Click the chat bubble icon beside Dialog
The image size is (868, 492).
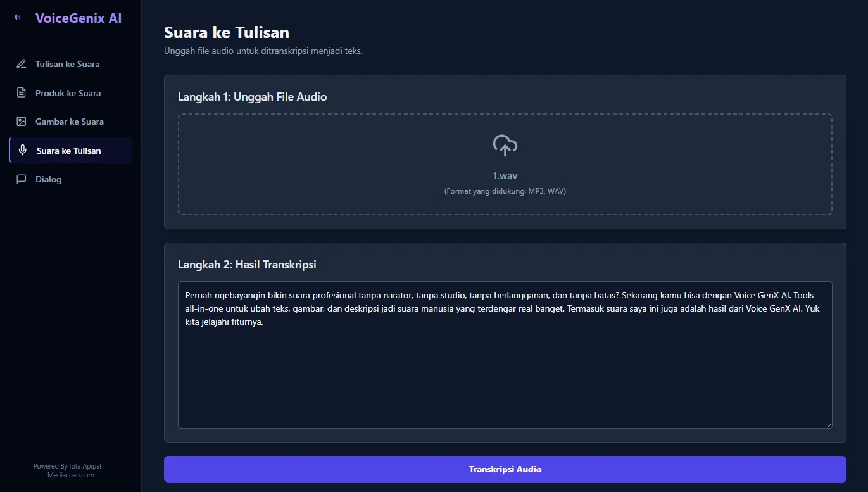pyautogui.click(x=22, y=179)
